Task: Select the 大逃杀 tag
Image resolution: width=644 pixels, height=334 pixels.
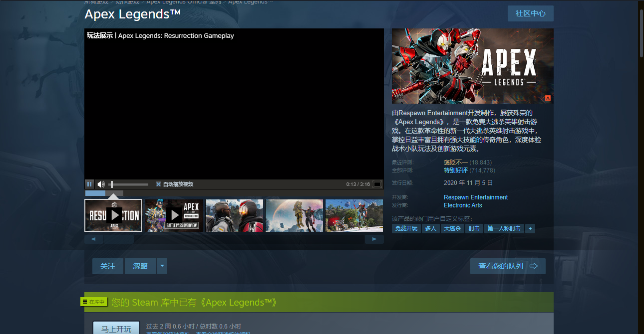Action: [452, 228]
